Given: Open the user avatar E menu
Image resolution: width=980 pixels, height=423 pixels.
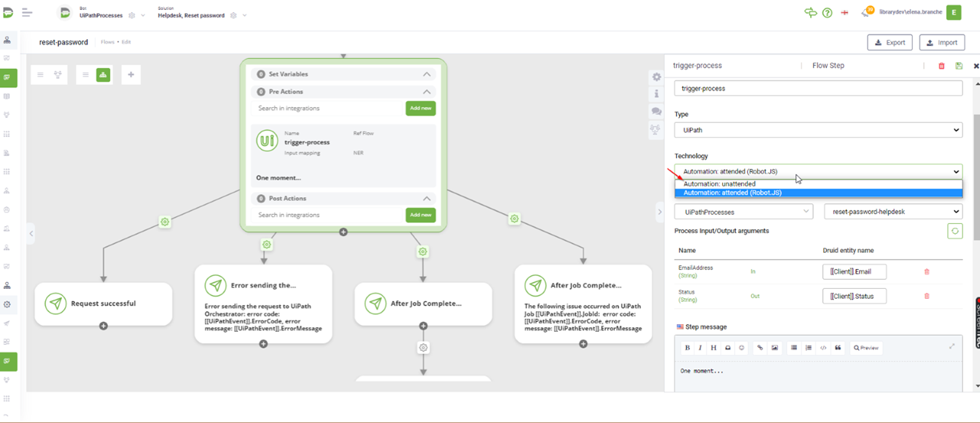Looking at the screenshot, I should (x=954, y=12).
